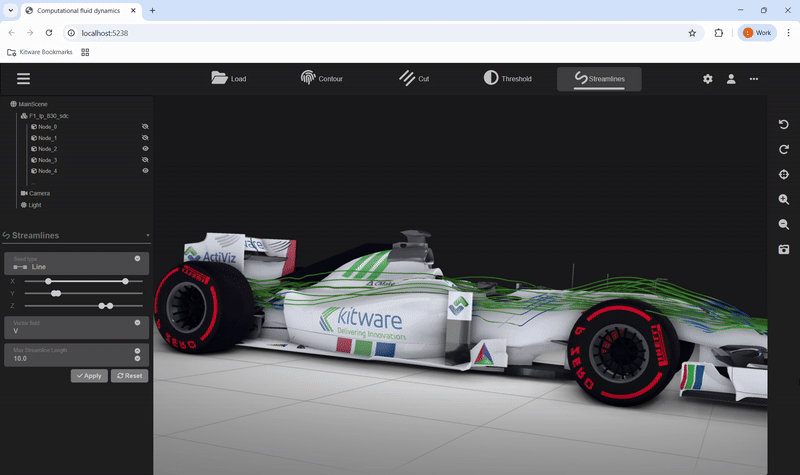
Task: Click the redo arrow in the right toolbar
Action: [784, 150]
